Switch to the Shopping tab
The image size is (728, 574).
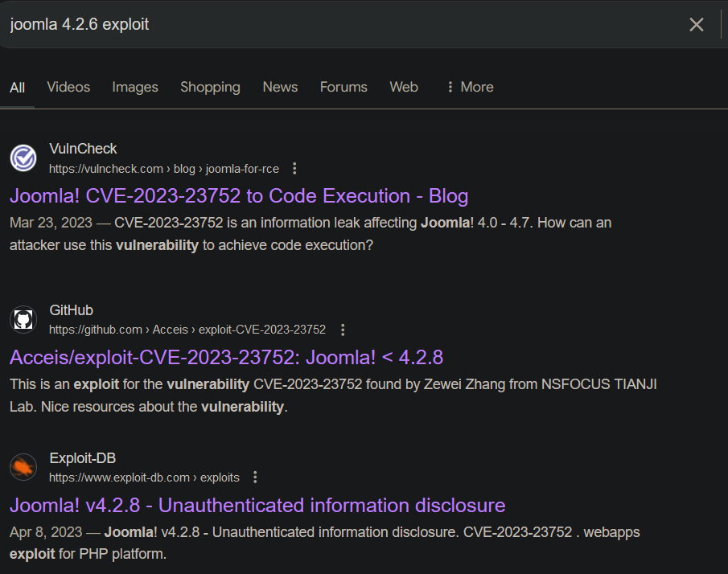pyautogui.click(x=210, y=87)
